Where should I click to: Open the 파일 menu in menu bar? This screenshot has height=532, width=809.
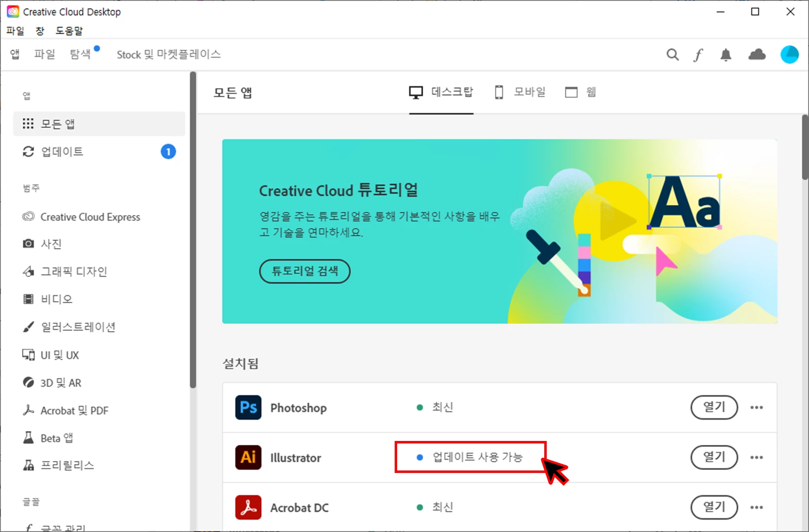[15, 31]
